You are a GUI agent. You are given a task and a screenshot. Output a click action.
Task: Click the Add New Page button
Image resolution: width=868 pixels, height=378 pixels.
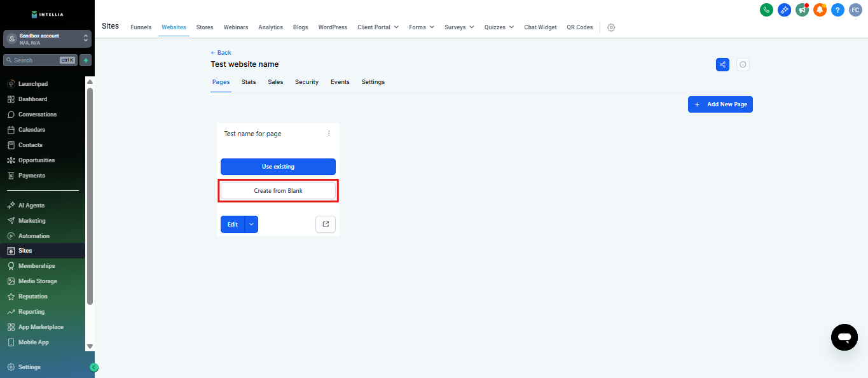click(720, 104)
